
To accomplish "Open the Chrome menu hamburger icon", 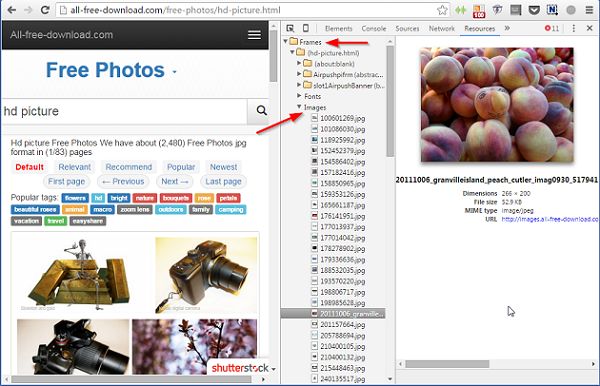I will 589,10.
